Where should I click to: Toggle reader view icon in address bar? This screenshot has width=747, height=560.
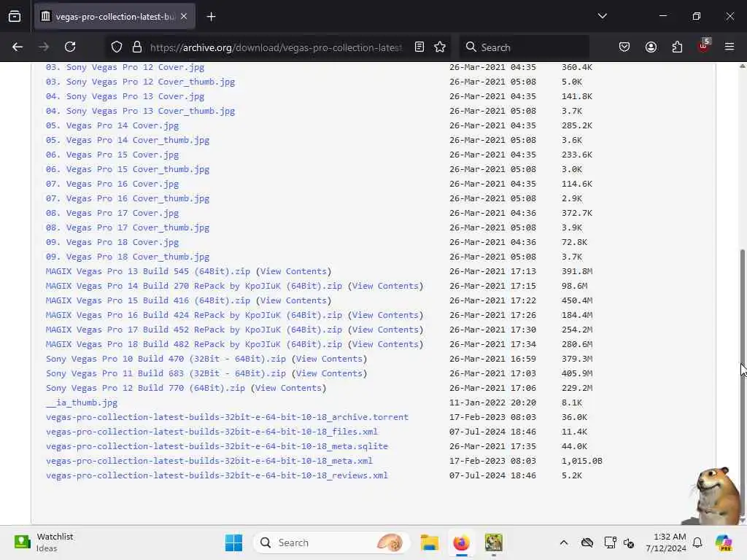(x=419, y=47)
